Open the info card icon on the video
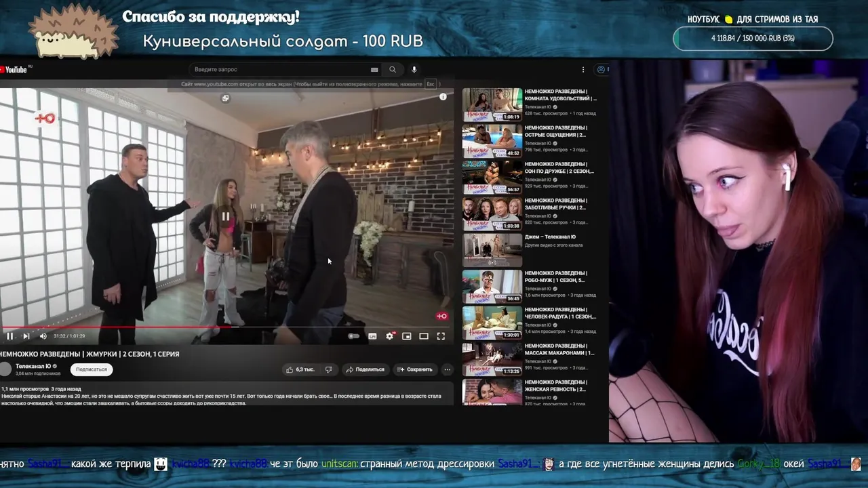Image resolution: width=868 pixels, height=488 pixels. pos(443,97)
